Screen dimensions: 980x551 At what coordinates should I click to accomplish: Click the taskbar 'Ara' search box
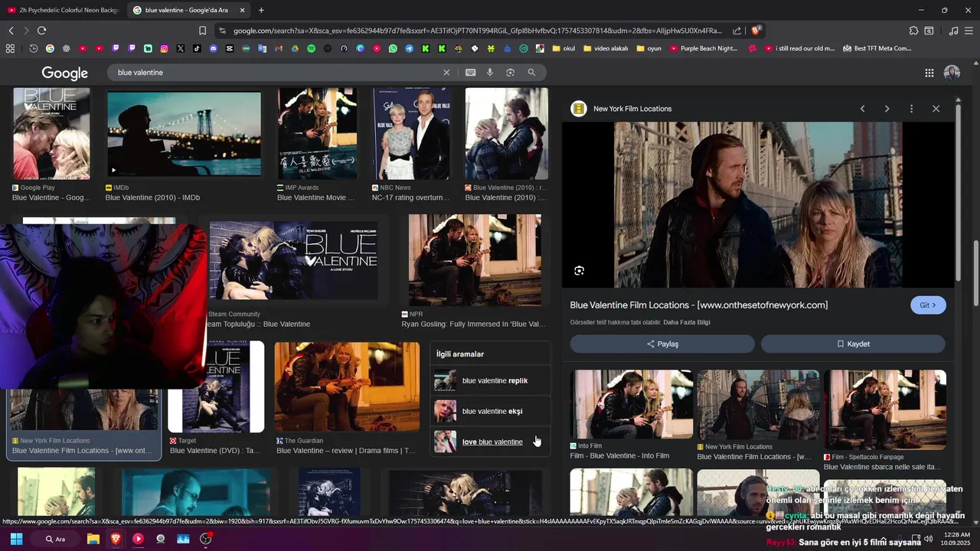(x=55, y=539)
